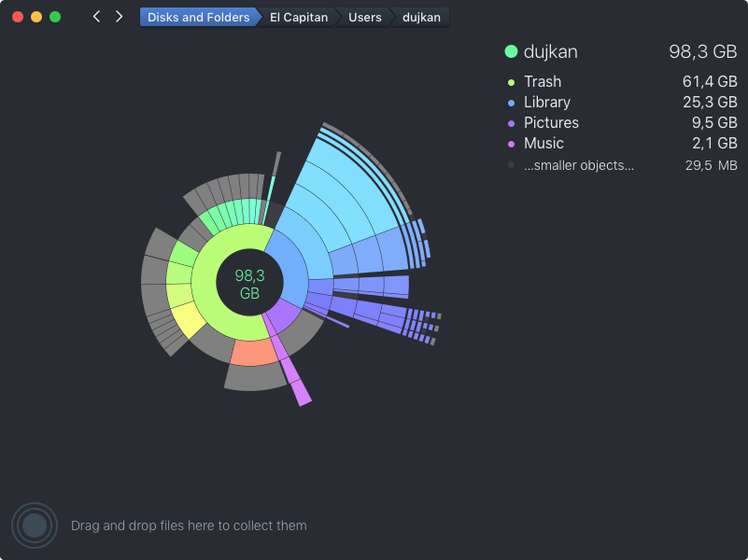Click the 98,3 GB center of the sunburst
748x560 pixels.
click(249, 283)
